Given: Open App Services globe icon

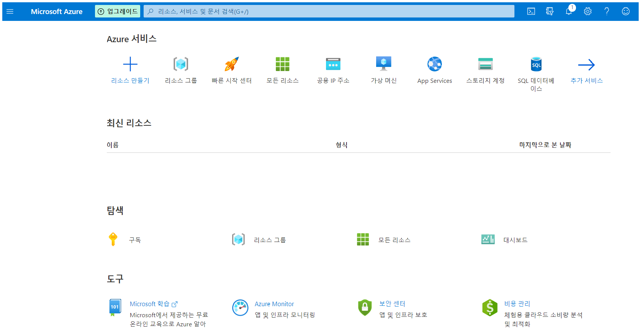Looking at the screenshot, I should [x=435, y=64].
